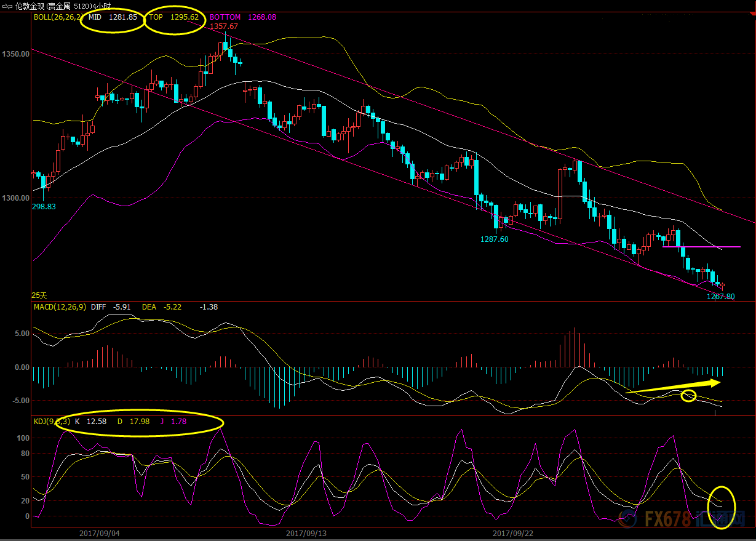
Task: Click the horizontal magenta support line
Action: click(x=701, y=247)
